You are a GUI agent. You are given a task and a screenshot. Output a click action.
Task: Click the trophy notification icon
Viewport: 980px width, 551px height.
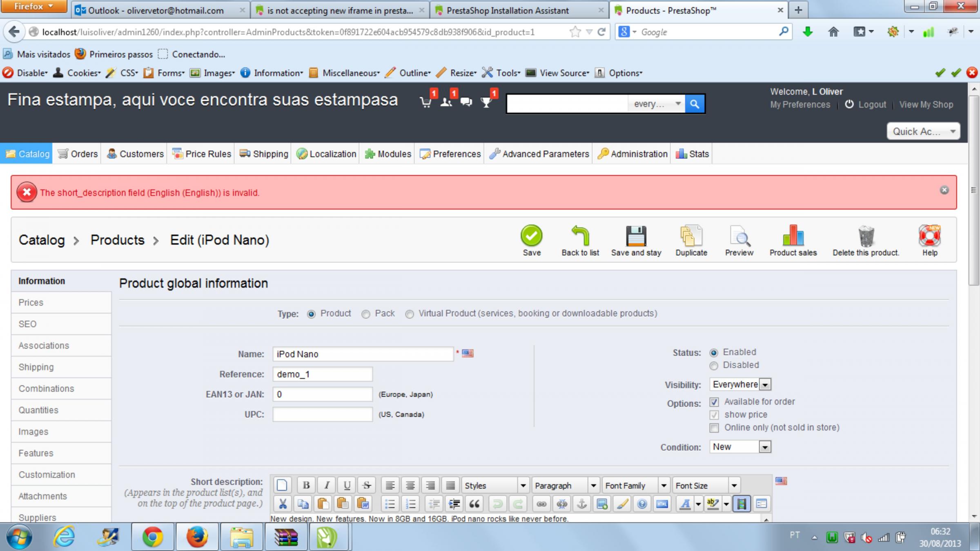[x=486, y=102]
